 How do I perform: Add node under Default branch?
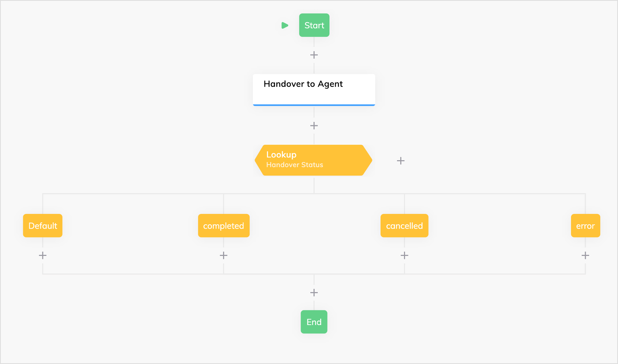[x=43, y=256]
